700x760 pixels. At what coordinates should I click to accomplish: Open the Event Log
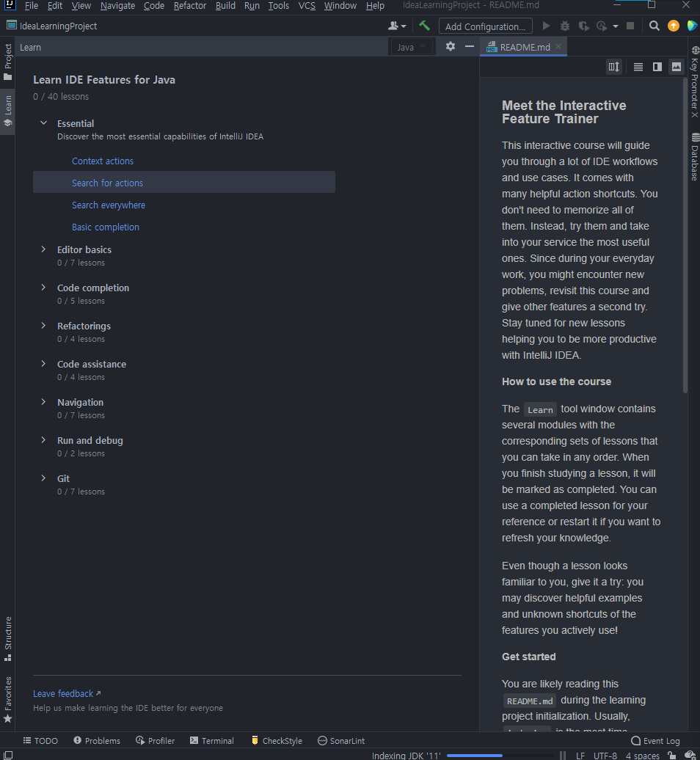(x=655, y=741)
